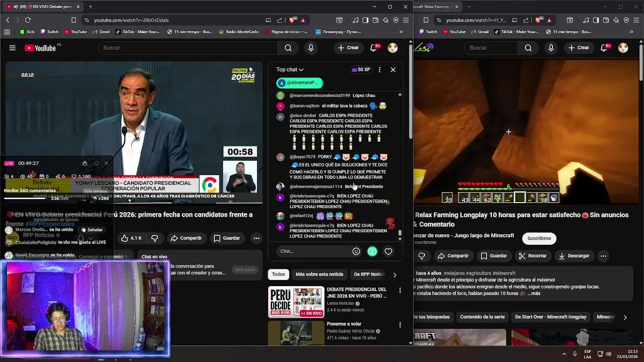Select Más sobre esta noticia chip
Screen dimensions: 644x362
319,275
